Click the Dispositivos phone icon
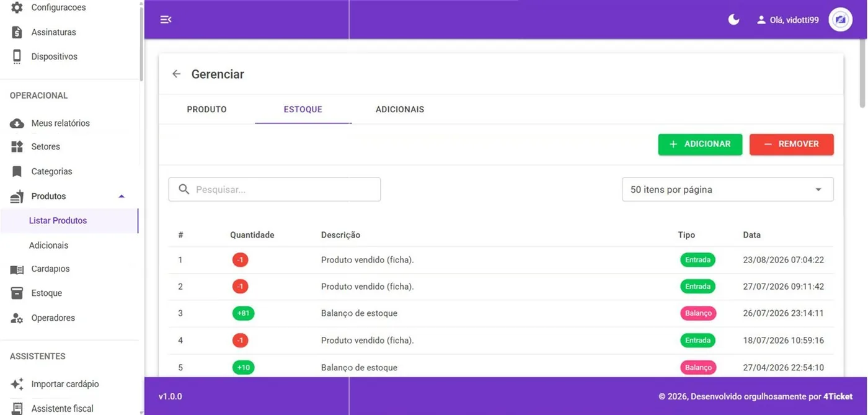Viewport: 868px width, 415px height. [x=17, y=56]
